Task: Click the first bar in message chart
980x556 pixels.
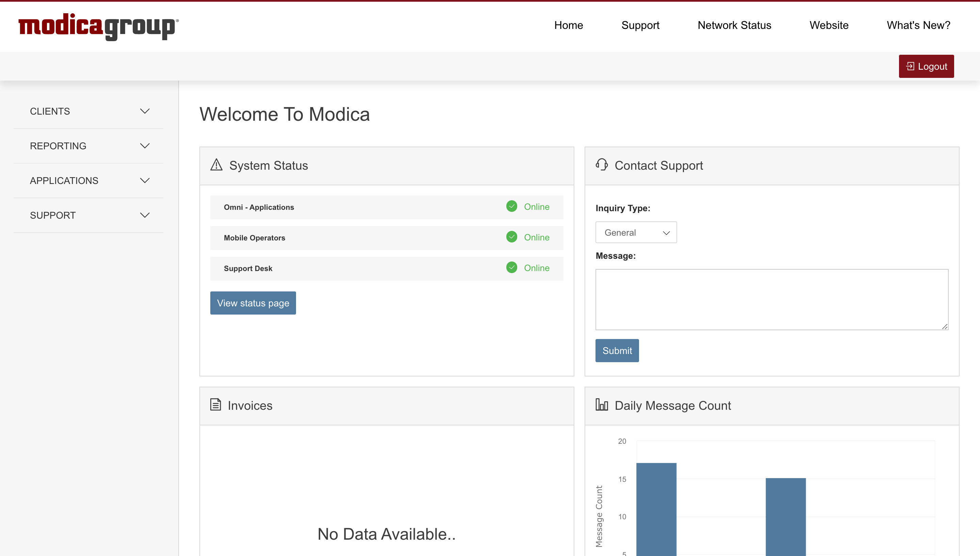Action: [x=656, y=509]
